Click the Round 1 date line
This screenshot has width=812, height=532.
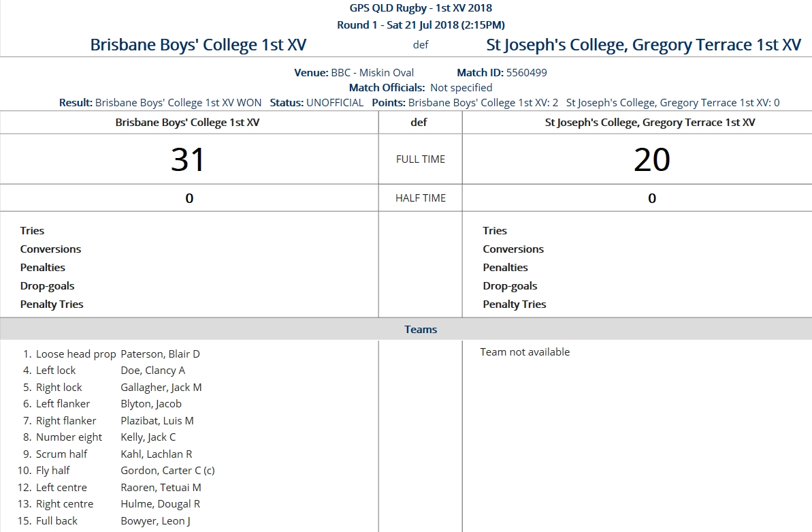[420, 25]
